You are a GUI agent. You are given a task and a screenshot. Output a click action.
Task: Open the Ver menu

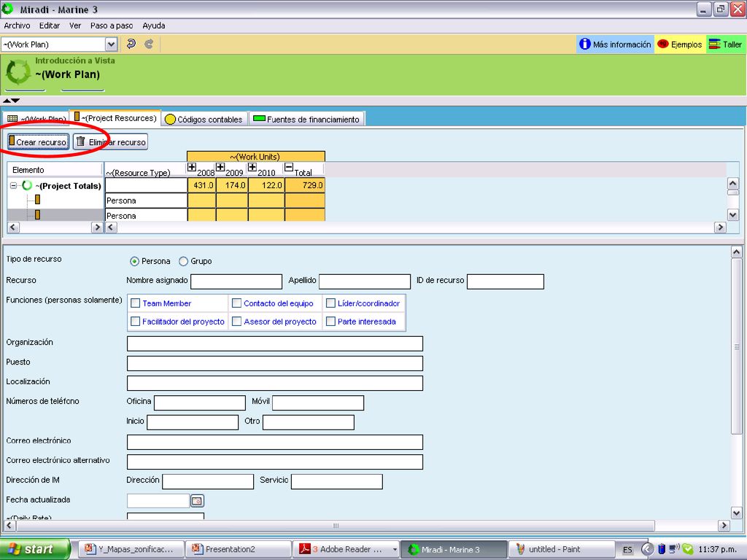pos(75,26)
